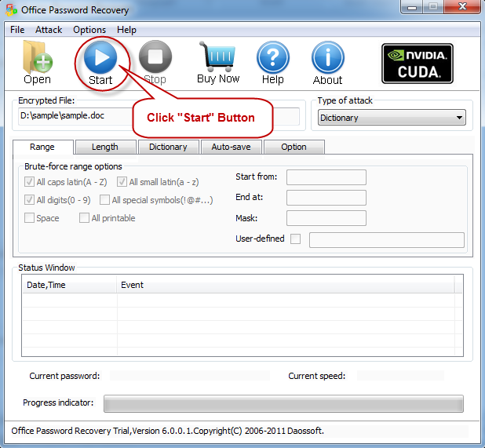Toggle All small latin(a - z) checkbox

tap(122, 182)
